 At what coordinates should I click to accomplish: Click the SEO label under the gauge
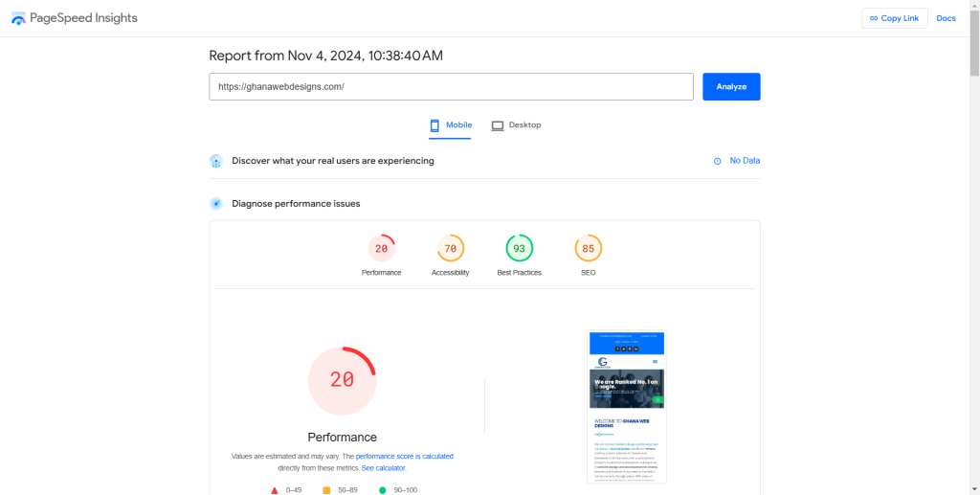589,273
